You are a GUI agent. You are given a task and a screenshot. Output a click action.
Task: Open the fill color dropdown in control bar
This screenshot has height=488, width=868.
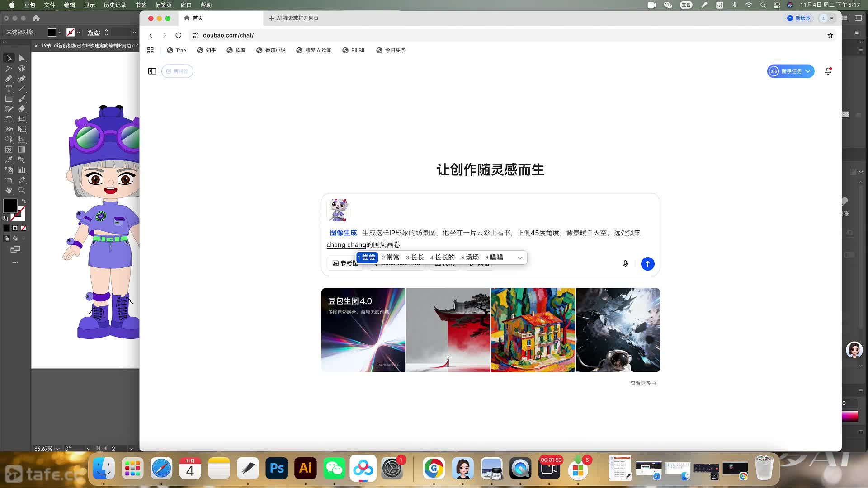(x=60, y=33)
